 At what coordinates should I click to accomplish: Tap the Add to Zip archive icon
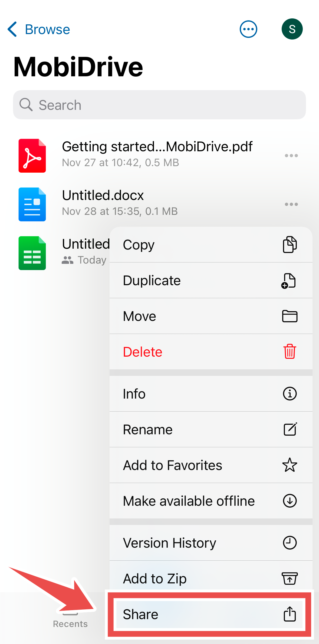290,578
